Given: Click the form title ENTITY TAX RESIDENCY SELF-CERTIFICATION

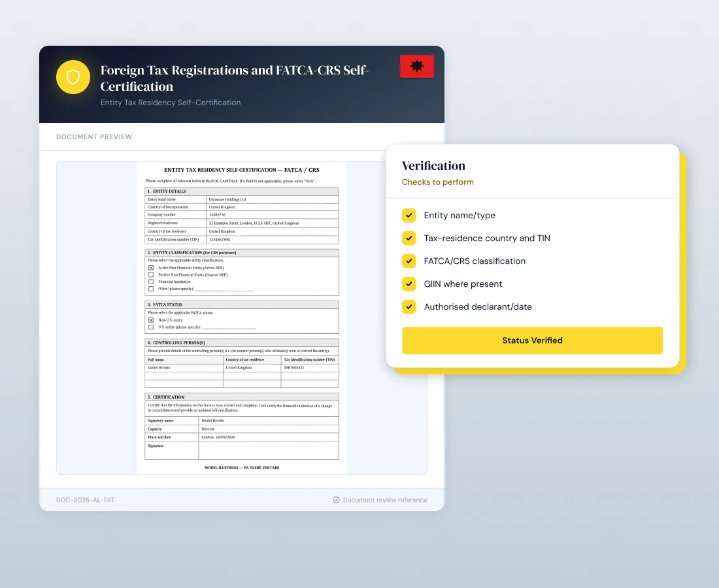Looking at the screenshot, I should [x=242, y=170].
